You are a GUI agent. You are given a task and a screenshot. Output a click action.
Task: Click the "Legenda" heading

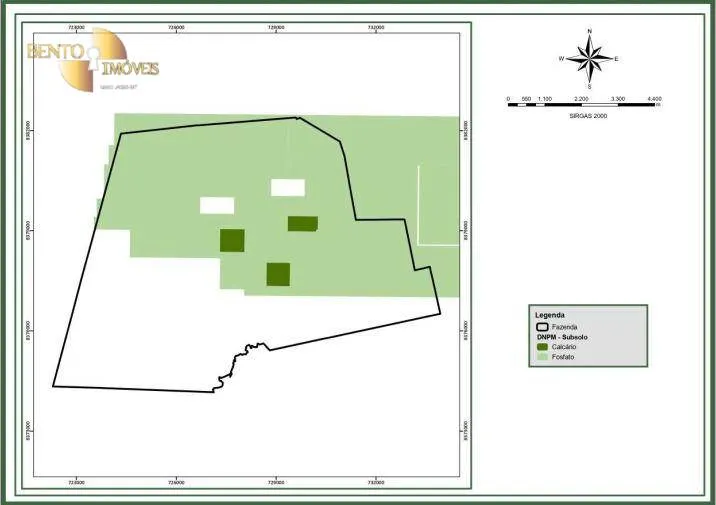point(550,315)
